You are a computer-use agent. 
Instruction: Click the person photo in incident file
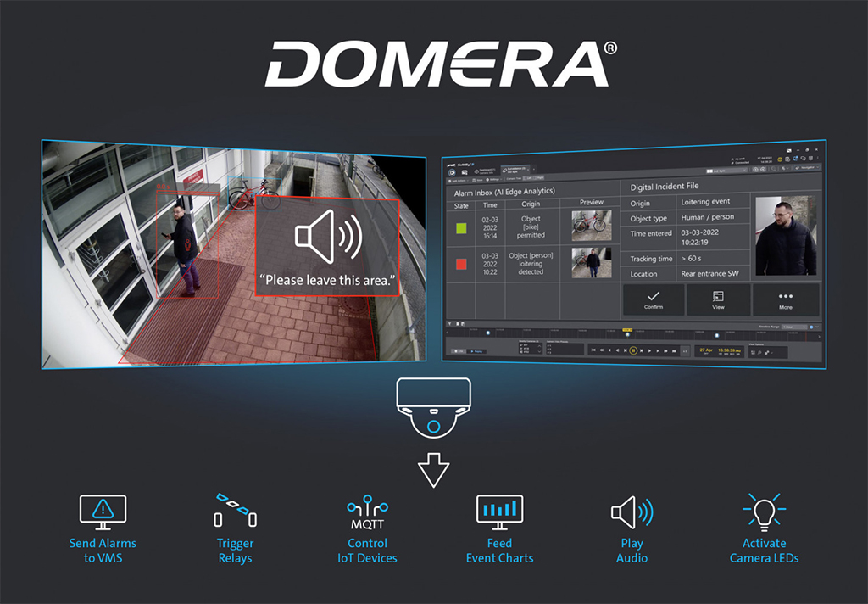785,238
